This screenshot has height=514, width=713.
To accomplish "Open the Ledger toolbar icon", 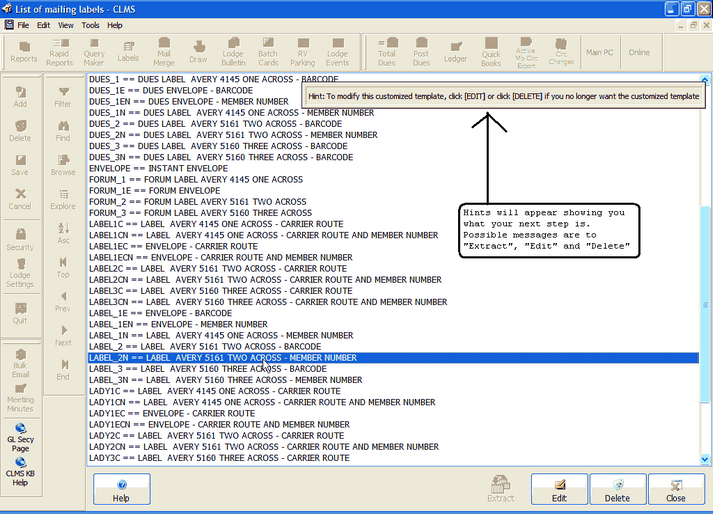I will point(456,51).
